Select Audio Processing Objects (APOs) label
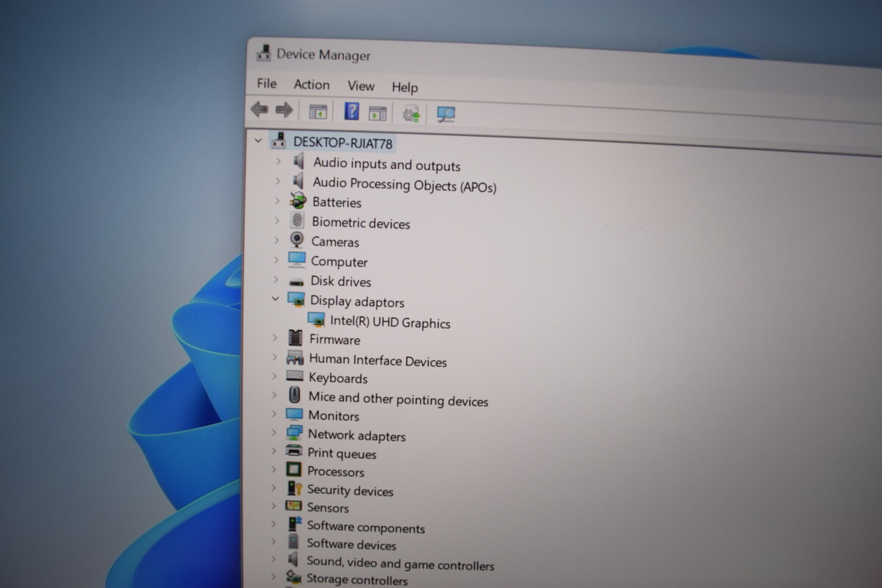Image resolution: width=882 pixels, height=588 pixels. [405, 184]
